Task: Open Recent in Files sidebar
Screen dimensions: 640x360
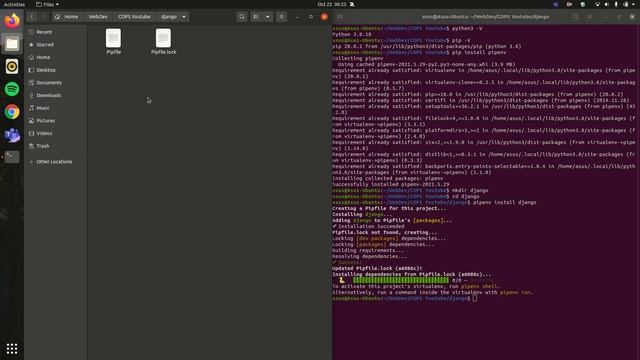Action: (x=55, y=32)
